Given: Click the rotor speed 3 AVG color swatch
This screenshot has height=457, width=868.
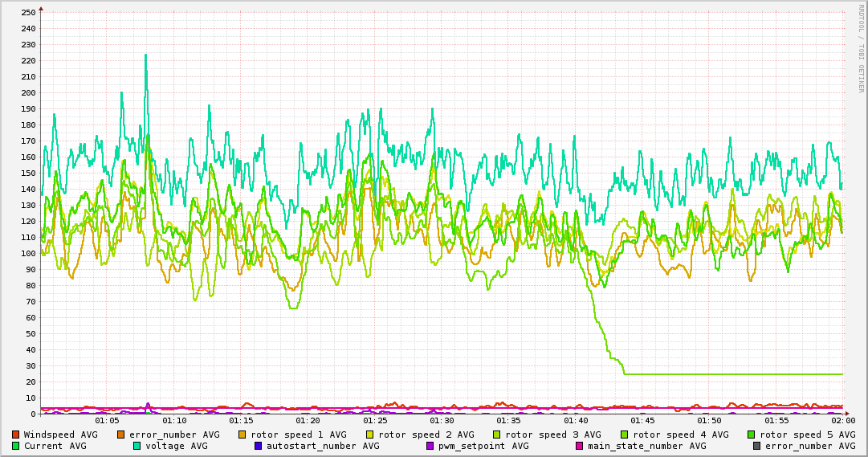Looking at the screenshot, I should pyautogui.click(x=496, y=435).
